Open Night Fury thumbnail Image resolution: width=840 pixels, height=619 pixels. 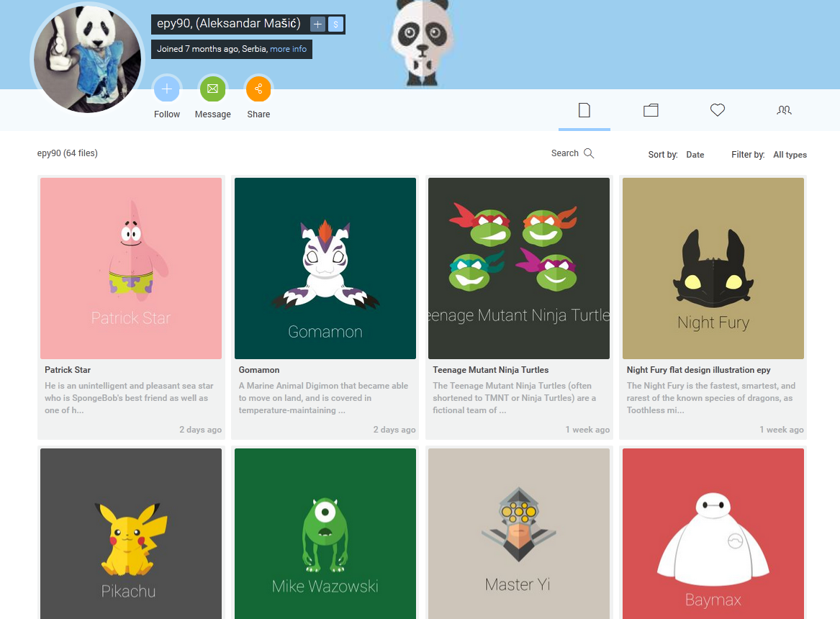[713, 268]
